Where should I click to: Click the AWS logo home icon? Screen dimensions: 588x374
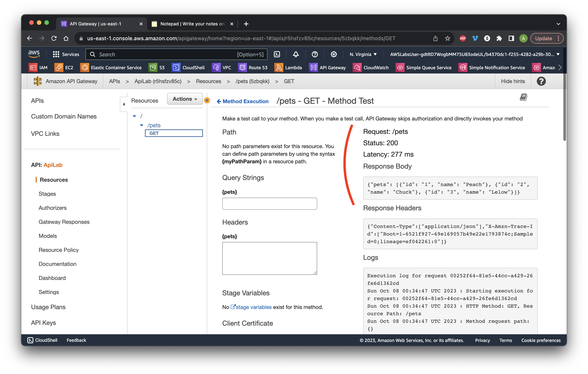(x=34, y=54)
